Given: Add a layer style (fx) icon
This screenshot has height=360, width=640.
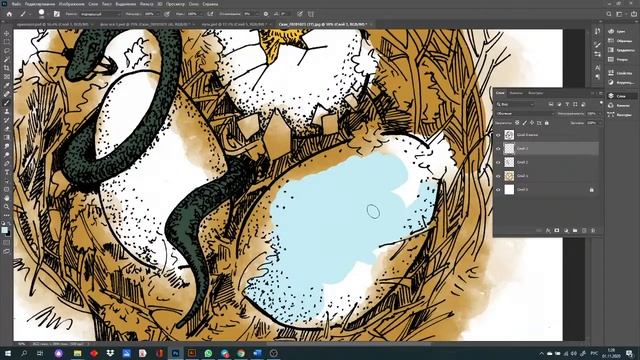Looking at the screenshot, I should point(548,231).
